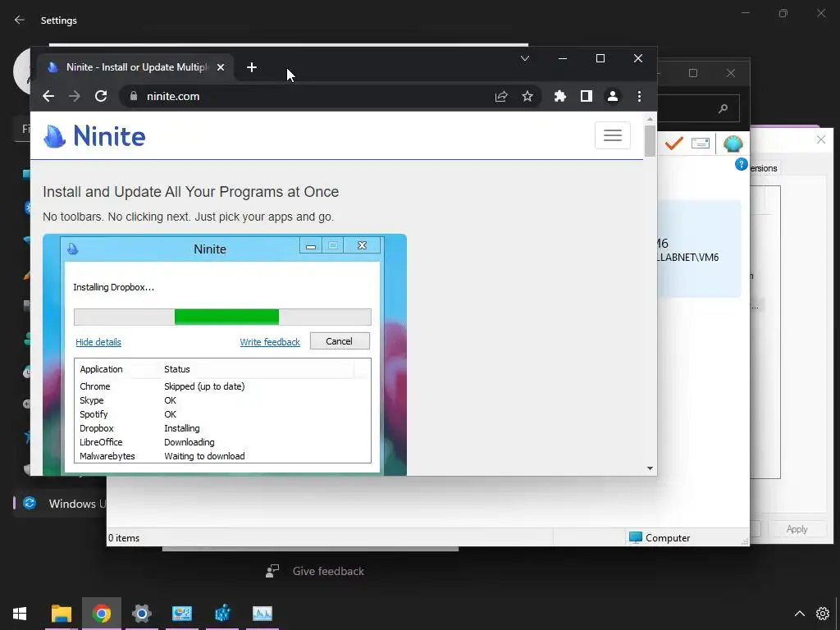Click the Chrome taskbar icon

click(102, 614)
